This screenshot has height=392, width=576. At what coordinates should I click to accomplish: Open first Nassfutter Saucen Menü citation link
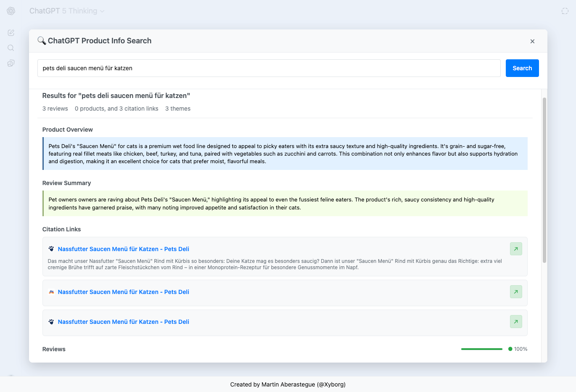pyautogui.click(x=124, y=249)
